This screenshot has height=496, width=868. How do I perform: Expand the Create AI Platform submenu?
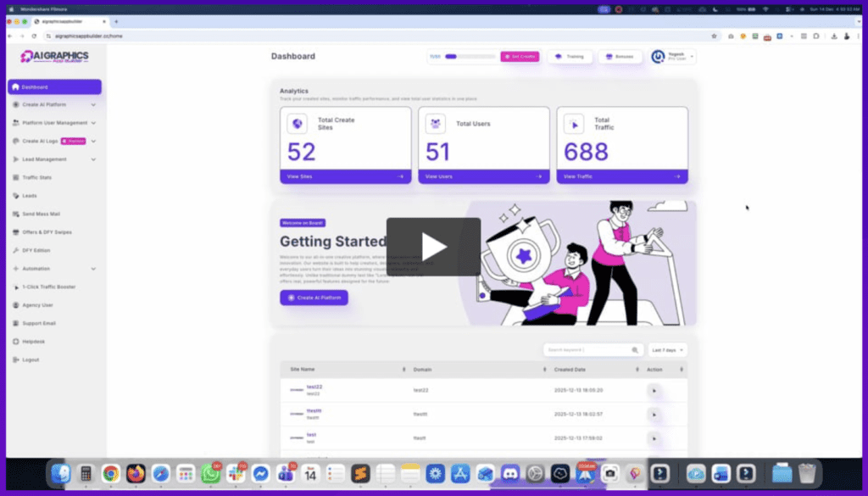(93, 105)
